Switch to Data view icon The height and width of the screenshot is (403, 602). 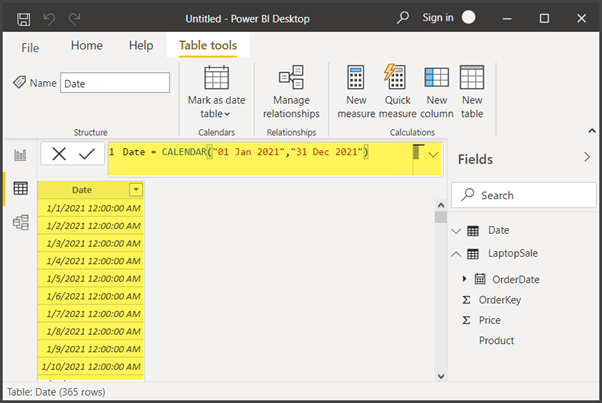point(20,188)
